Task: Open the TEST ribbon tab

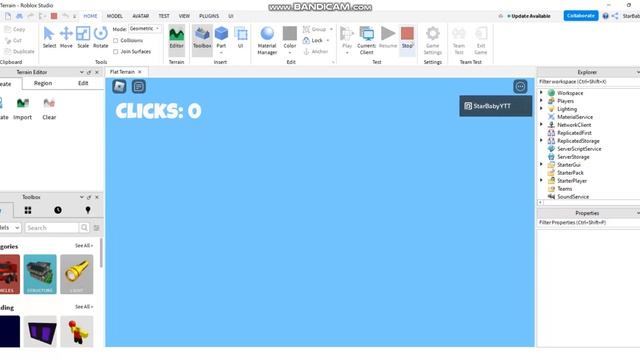Action: click(164, 16)
